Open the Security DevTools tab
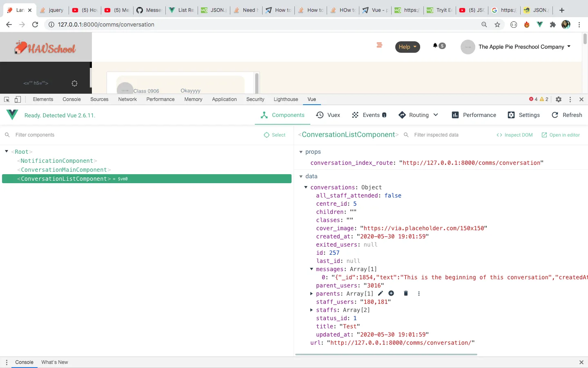The width and height of the screenshot is (588, 368). [255, 99]
